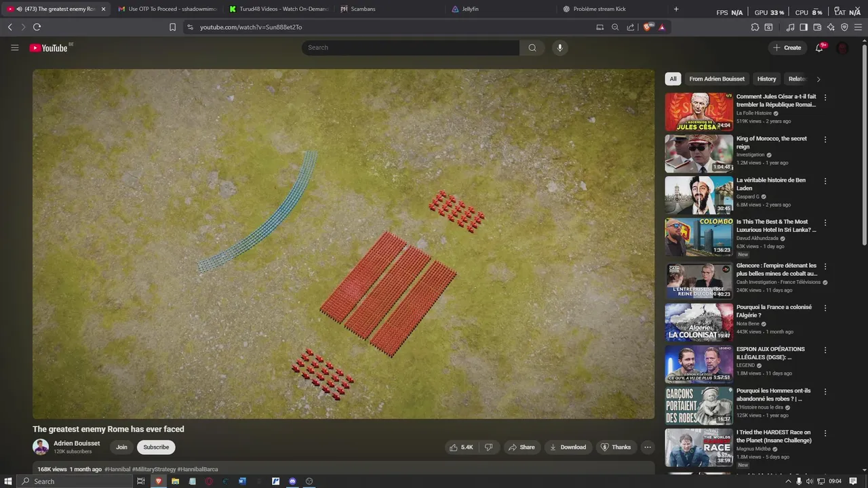The image size is (868, 488).
Task: Install app icon in address bar
Action: click(x=599, y=27)
